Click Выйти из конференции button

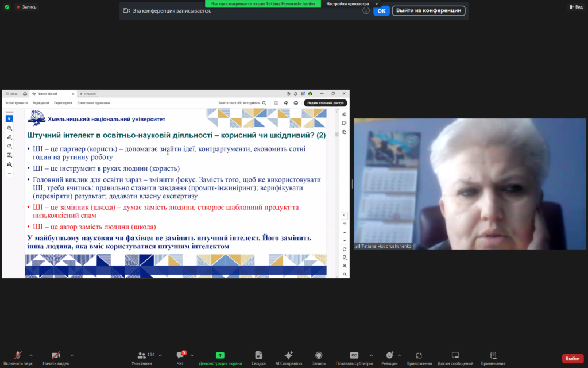(x=428, y=10)
